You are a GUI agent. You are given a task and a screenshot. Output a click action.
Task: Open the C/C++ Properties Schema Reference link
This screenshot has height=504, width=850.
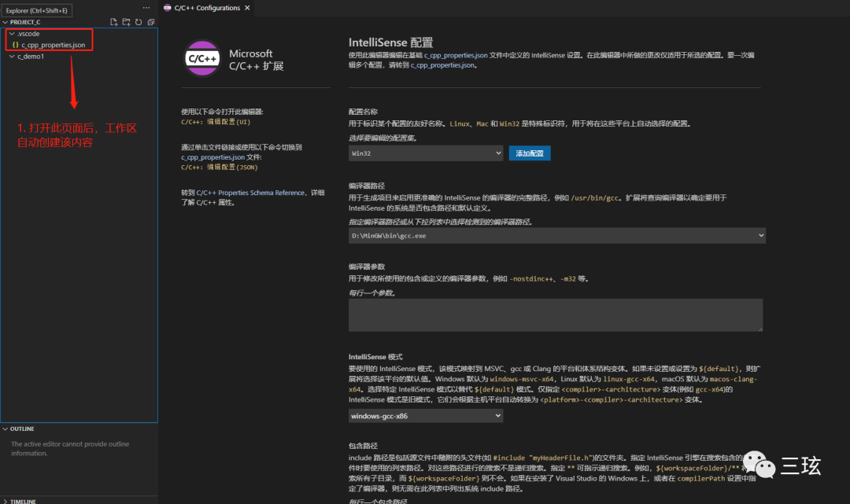(250, 192)
